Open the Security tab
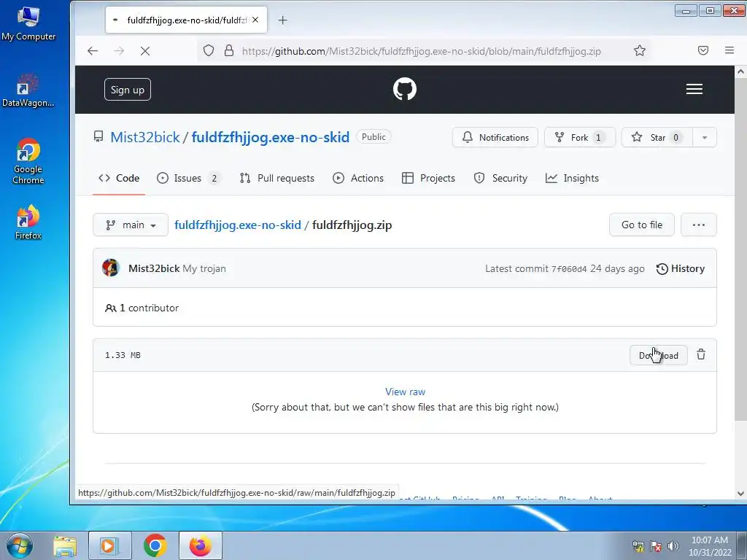The height and width of the screenshot is (560, 747). 500,178
